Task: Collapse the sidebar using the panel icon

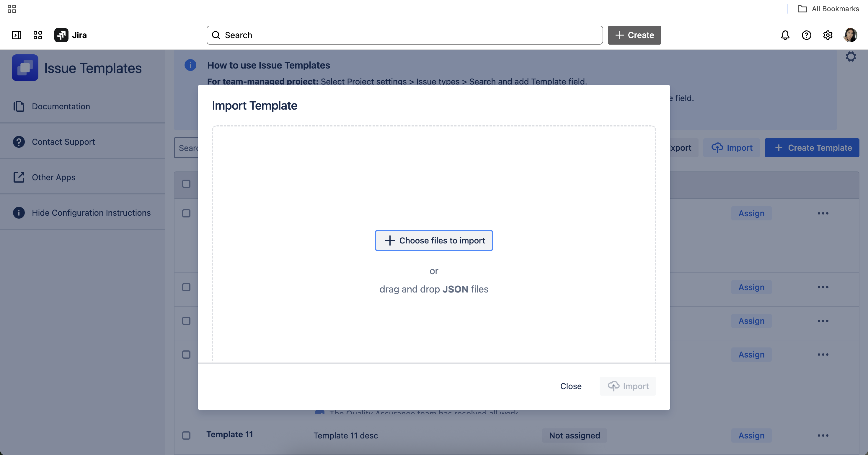Action: [17, 35]
